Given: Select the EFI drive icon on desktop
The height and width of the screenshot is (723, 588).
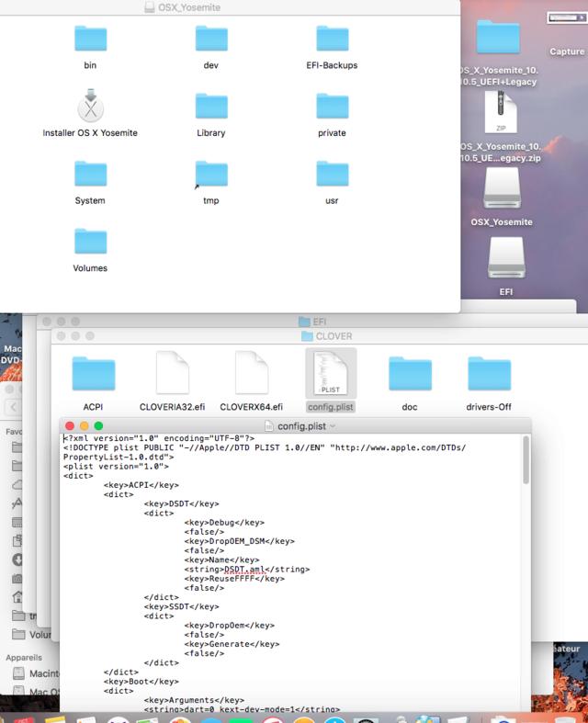Looking at the screenshot, I should click(x=506, y=258).
